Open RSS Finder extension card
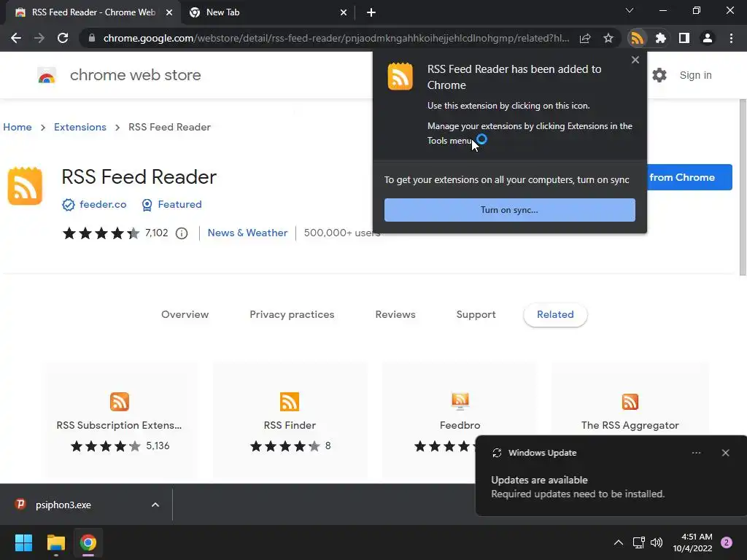The width and height of the screenshot is (747, 560). [x=290, y=421]
